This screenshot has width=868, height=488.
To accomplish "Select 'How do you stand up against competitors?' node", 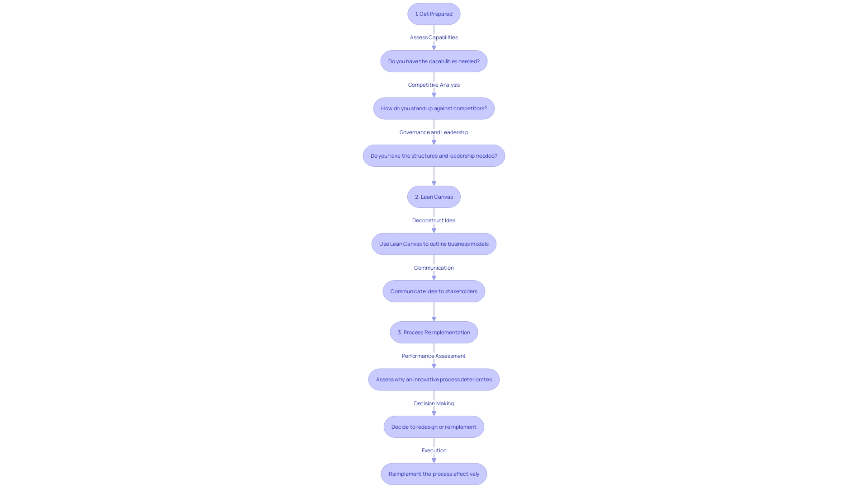I will [434, 108].
